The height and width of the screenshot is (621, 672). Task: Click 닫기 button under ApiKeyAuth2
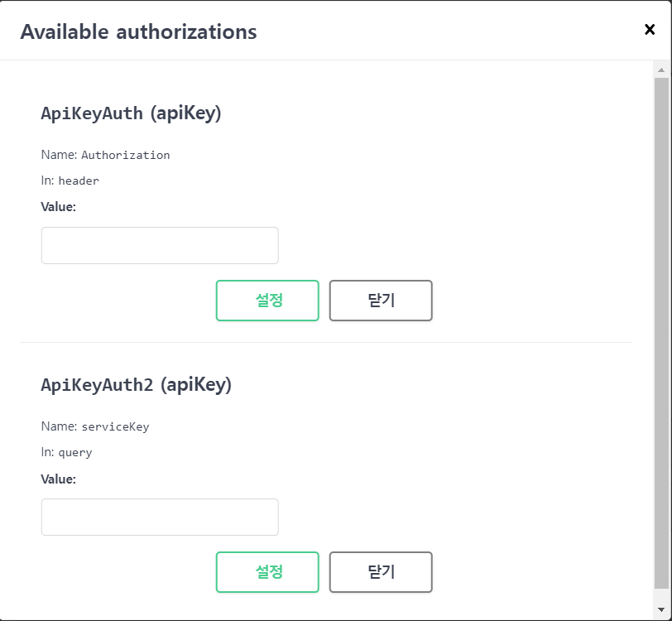[x=381, y=571]
